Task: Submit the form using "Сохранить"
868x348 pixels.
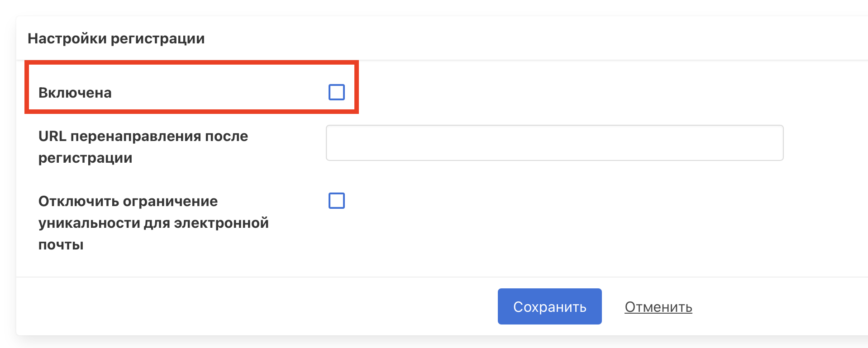Action: (x=549, y=306)
